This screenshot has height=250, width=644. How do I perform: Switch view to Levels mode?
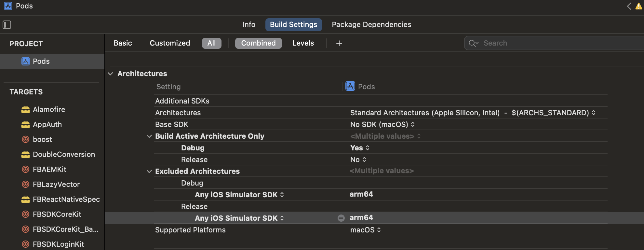click(303, 43)
